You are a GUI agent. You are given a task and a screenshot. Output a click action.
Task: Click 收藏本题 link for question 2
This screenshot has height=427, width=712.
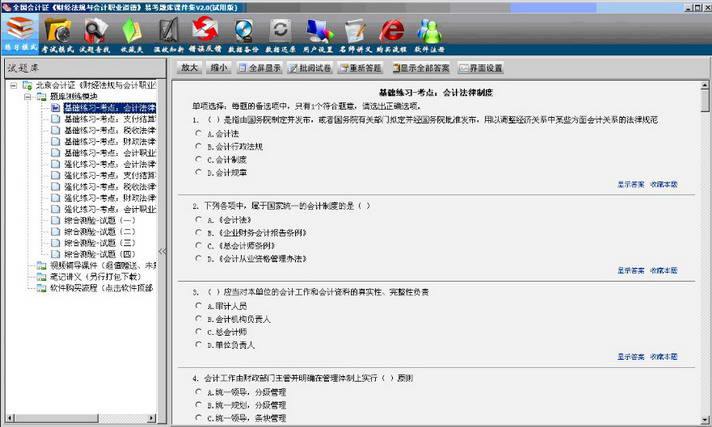pyautogui.click(x=663, y=271)
